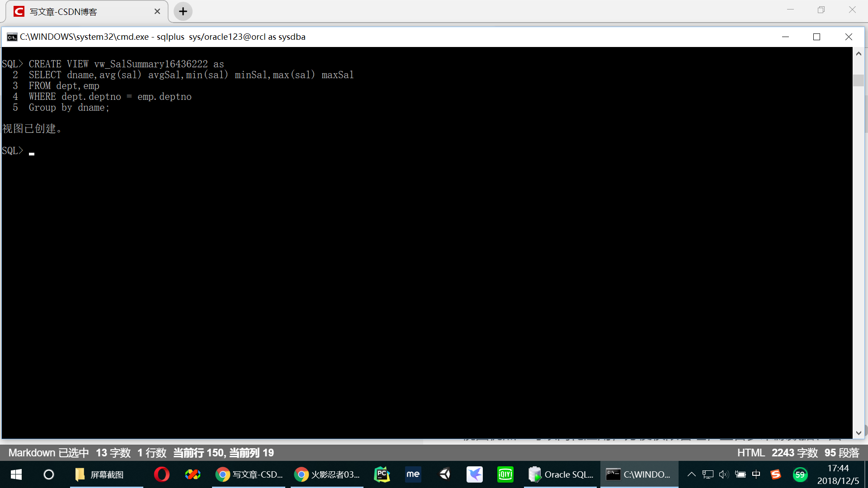Open a new browser tab
The height and width of the screenshot is (488, 868).
click(x=183, y=12)
